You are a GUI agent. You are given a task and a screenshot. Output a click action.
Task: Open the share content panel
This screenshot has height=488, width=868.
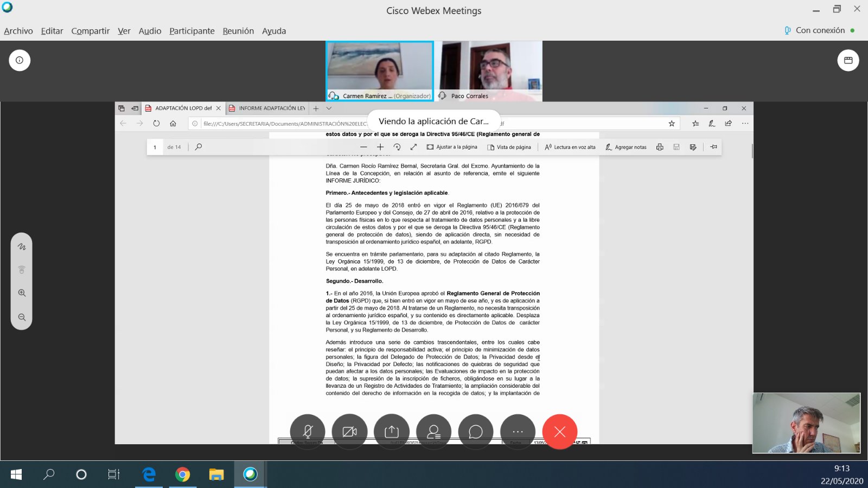coord(392,432)
